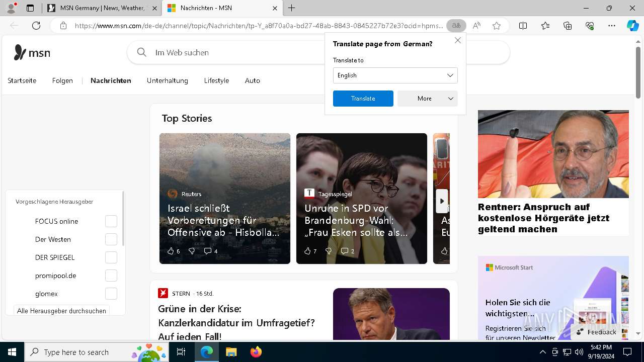Open Folgen navigation item
The image size is (644, 362).
(x=62, y=80)
